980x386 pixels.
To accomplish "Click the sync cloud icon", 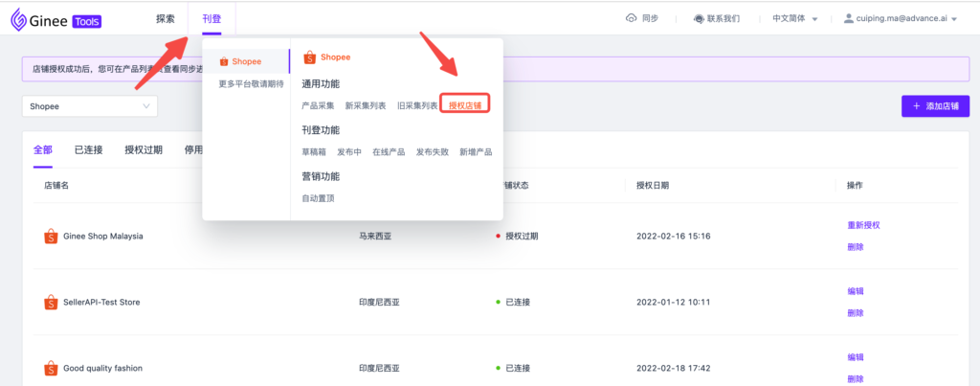I will (x=631, y=19).
